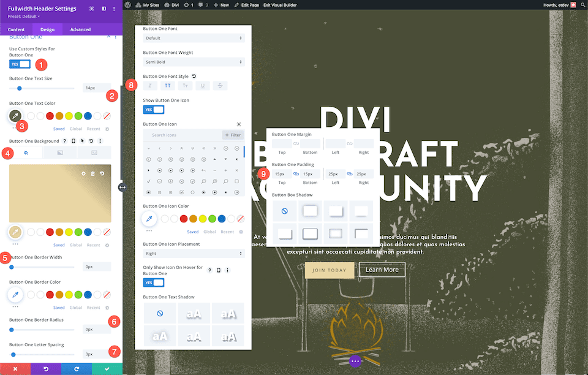Viewport: 588px width, 375px height.
Task: Open help for Only Show Icon On Hover
Action: [209, 270]
